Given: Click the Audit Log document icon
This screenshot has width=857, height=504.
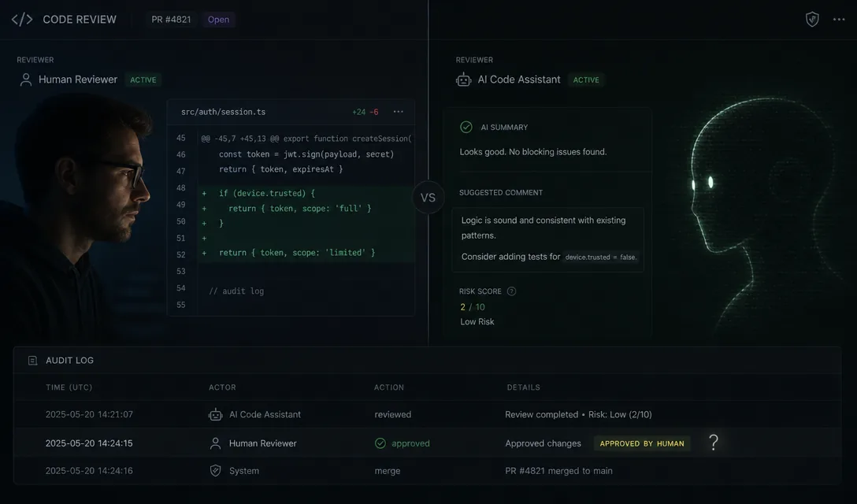Looking at the screenshot, I should click(x=33, y=361).
